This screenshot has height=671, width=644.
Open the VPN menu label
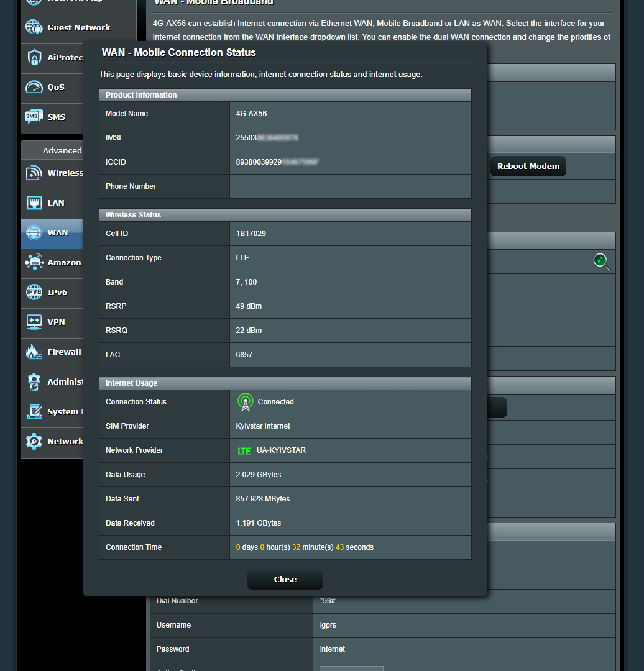tap(56, 322)
